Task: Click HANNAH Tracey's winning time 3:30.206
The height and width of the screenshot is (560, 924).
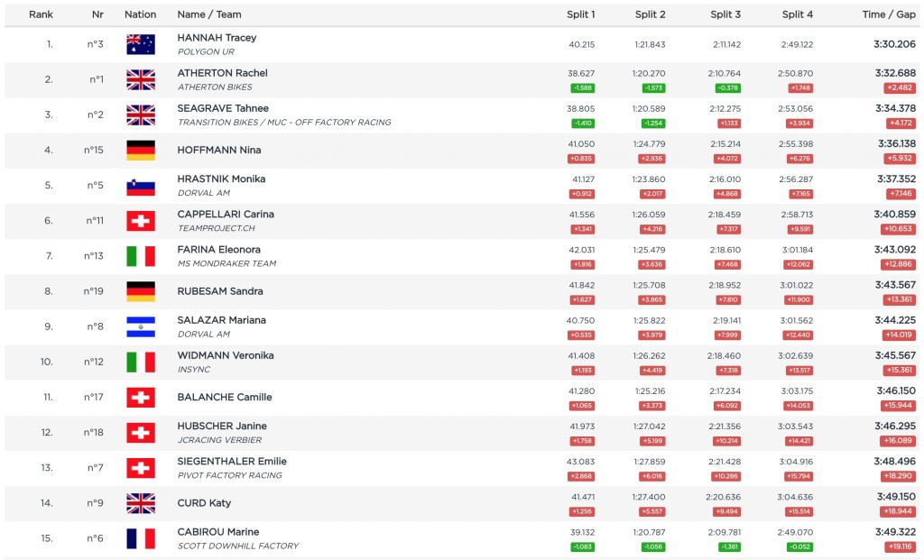Action: 894,43
